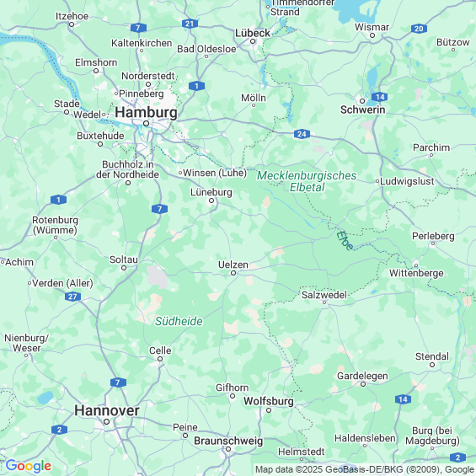Click the Südheide nature park label

pos(179,321)
